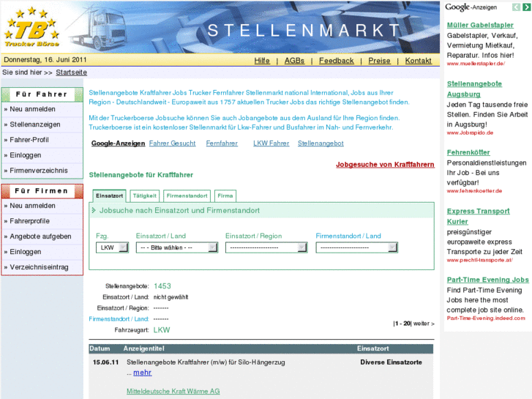Click the Stellenangebote count 1453
This screenshot has height=399, width=532.
(162, 286)
